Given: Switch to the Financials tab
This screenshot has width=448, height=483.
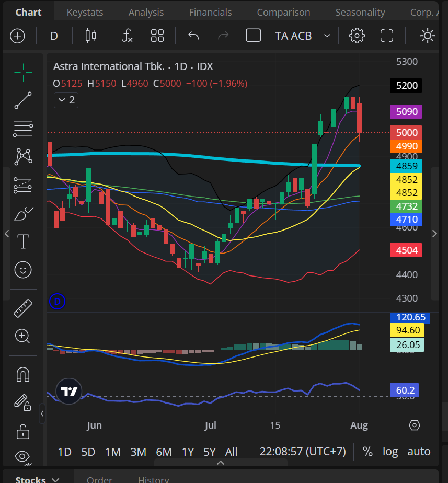Looking at the screenshot, I should [211, 13].
